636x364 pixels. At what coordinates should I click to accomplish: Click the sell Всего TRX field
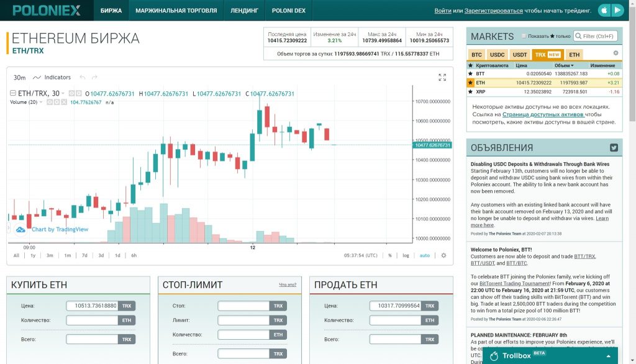tap(395, 340)
